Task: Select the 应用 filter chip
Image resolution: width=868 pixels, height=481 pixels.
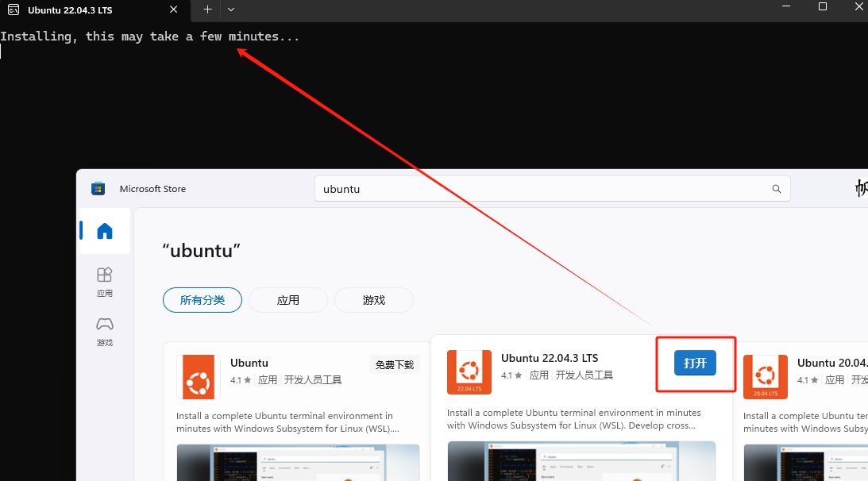Action: coord(287,300)
